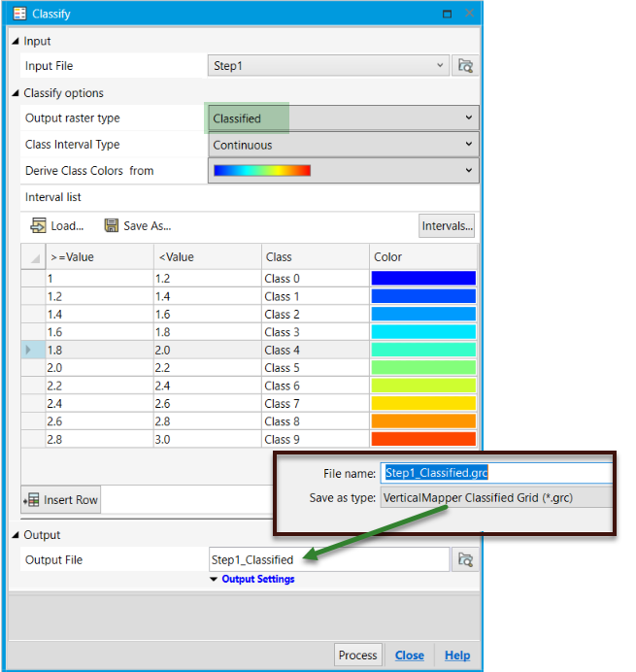
Task: Click the Output File text field
Action: pyautogui.click(x=328, y=559)
